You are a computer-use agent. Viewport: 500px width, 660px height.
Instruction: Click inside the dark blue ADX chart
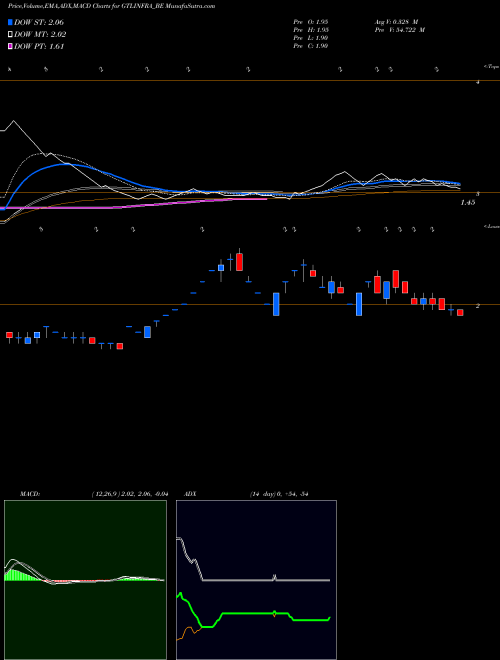(x=256, y=580)
